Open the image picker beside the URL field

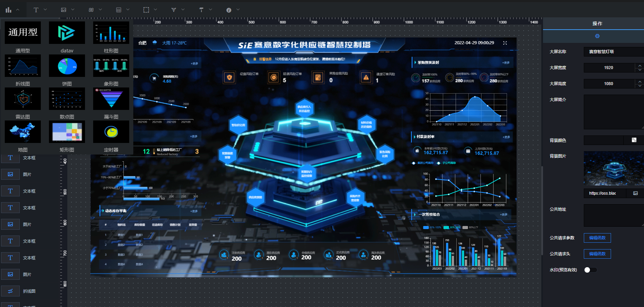tap(635, 193)
